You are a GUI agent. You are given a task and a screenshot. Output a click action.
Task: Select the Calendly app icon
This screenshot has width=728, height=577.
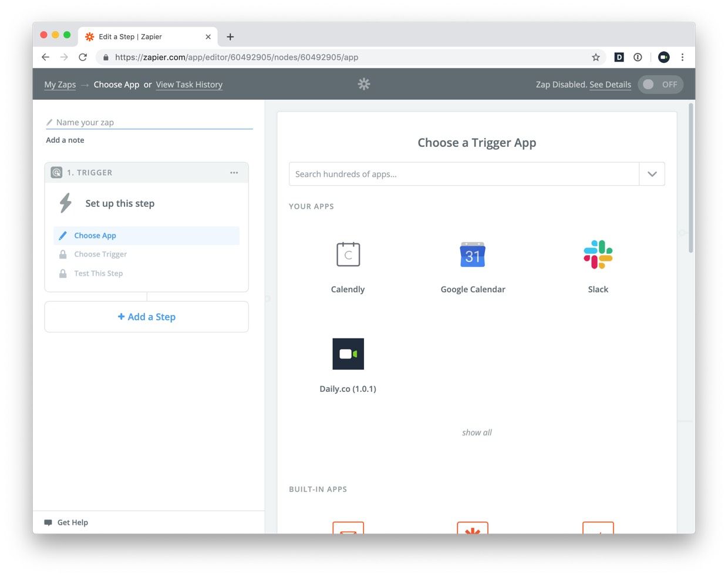pos(348,254)
